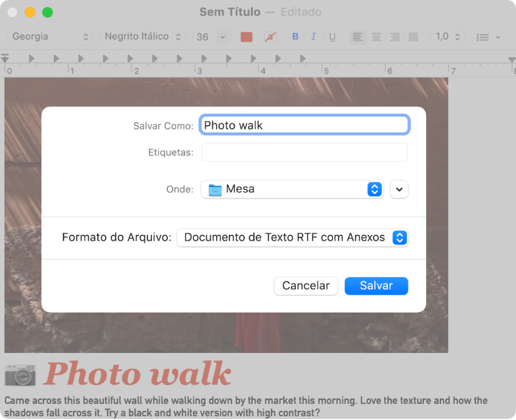Click the Sem Título window title
This screenshot has height=420, width=516.
click(230, 12)
